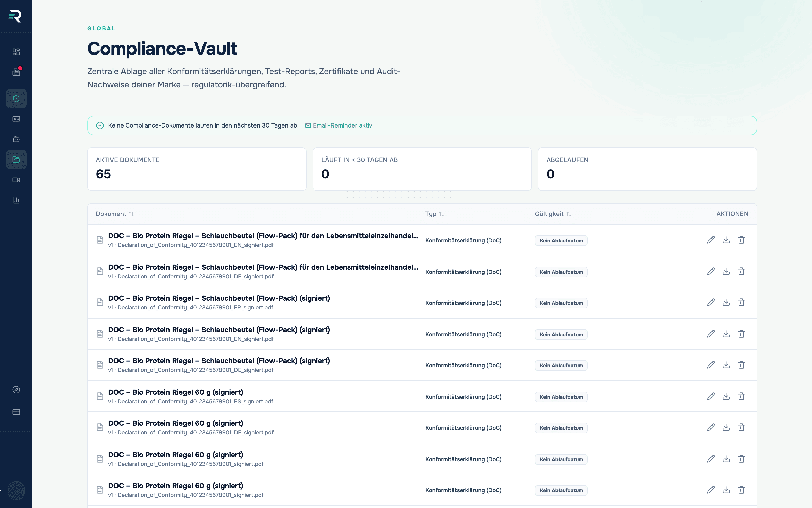The image size is (812, 508).
Task: Open the robot assistant icon in sidebar
Action: click(x=16, y=139)
